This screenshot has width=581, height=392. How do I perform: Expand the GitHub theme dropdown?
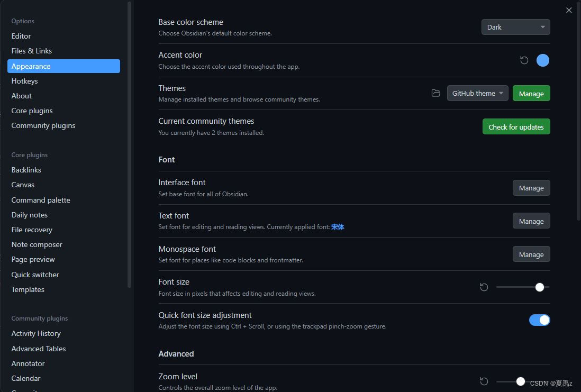pos(477,93)
